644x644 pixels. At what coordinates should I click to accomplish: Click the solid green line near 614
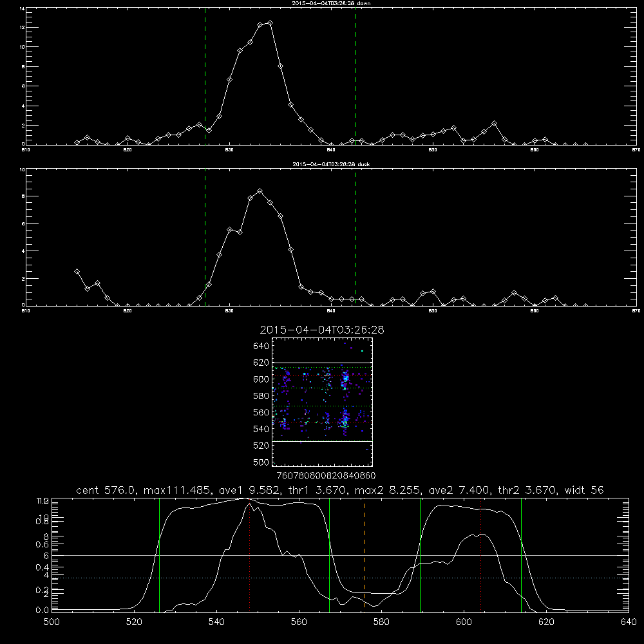[x=521, y=555]
